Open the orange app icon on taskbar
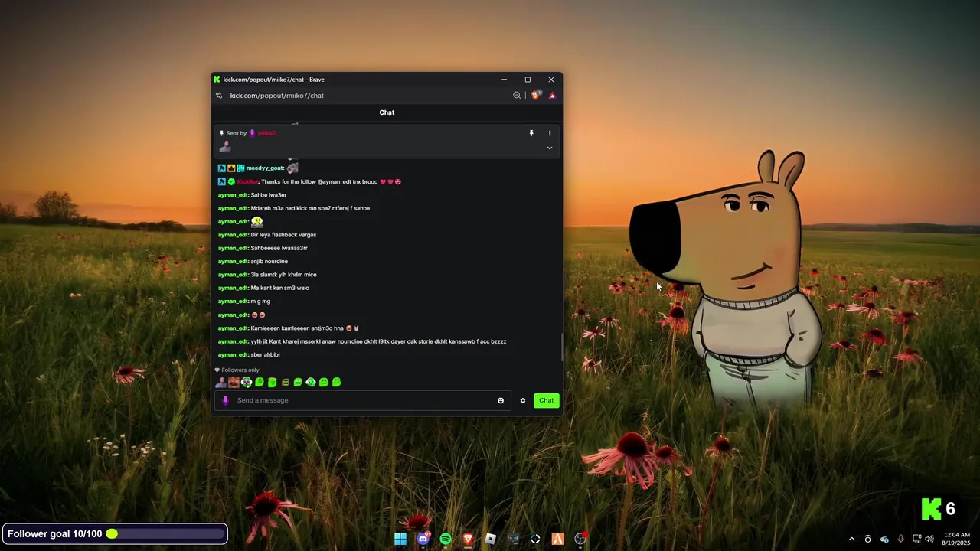This screenshot has height=551, width=980. point(558,539)
